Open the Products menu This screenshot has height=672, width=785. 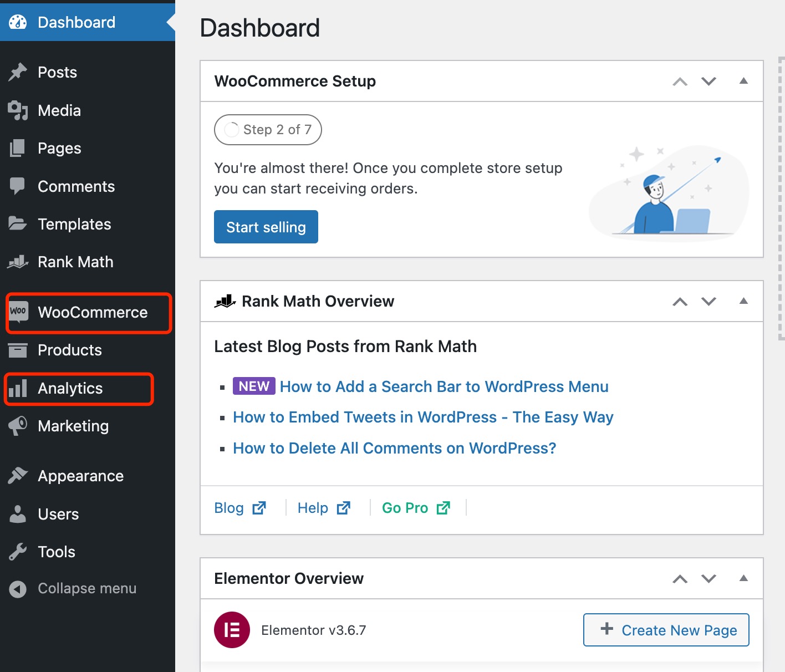coord(70,350)
